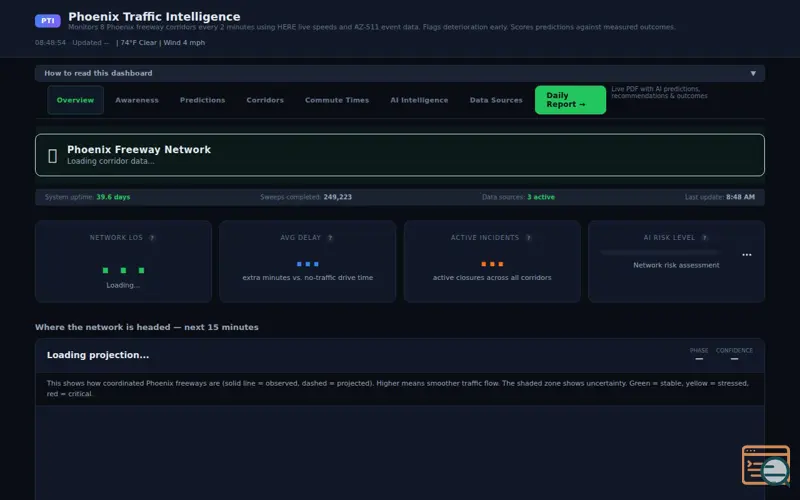The width and height of the screenshot is (800, 500).
Task: View the Data Sources tab
Action: (x=496, y=100)
